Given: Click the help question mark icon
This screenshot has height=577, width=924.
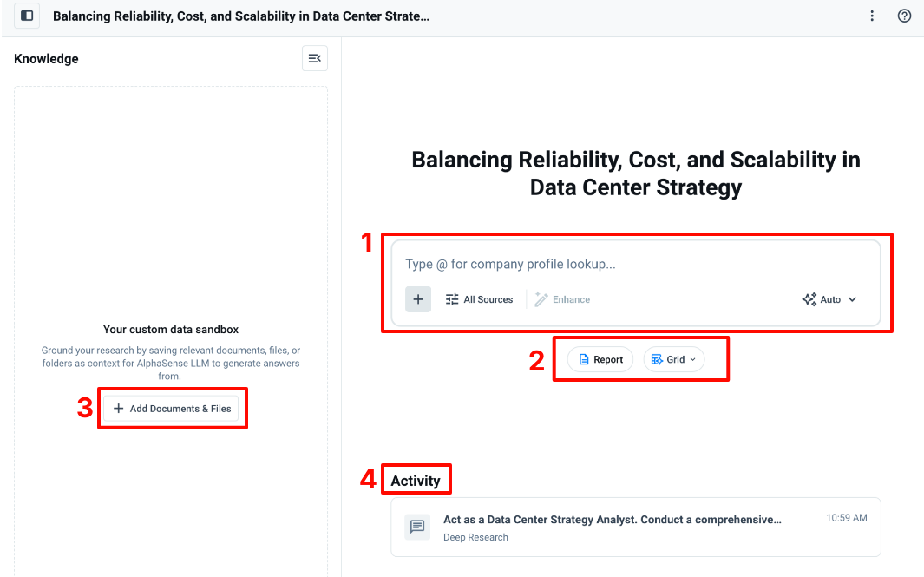Looking at the screenshot, I should pyautogui.click(x=904, y=16).
